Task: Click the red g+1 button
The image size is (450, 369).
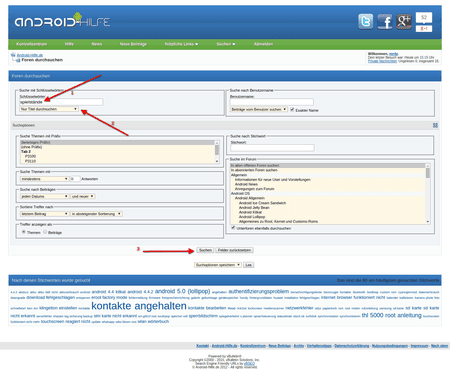Action: coord(424,29)
